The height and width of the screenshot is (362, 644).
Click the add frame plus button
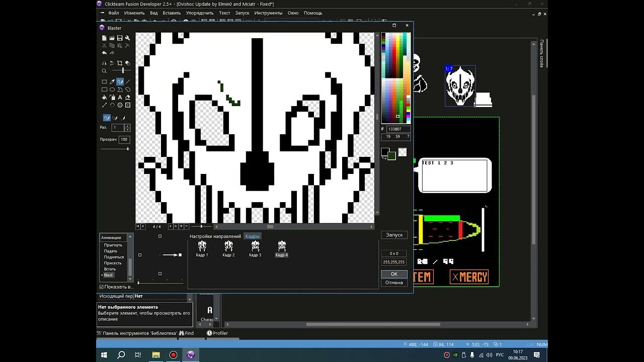181,227
